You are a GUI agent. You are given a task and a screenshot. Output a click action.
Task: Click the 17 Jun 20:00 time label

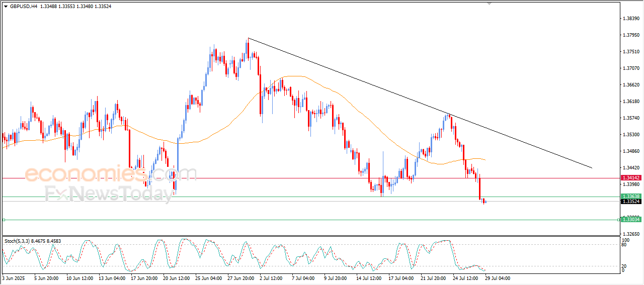pyautogui.click(x=143, y=278)
